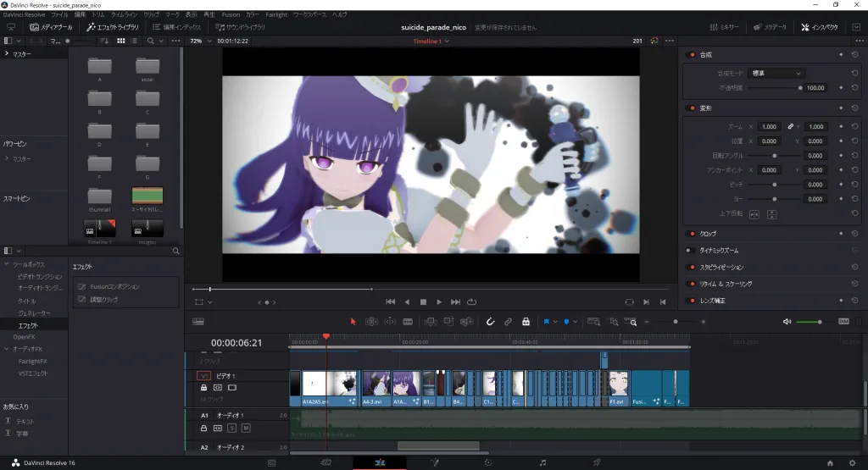Mute Audio 1 track with M button

[x=246, y=429]
